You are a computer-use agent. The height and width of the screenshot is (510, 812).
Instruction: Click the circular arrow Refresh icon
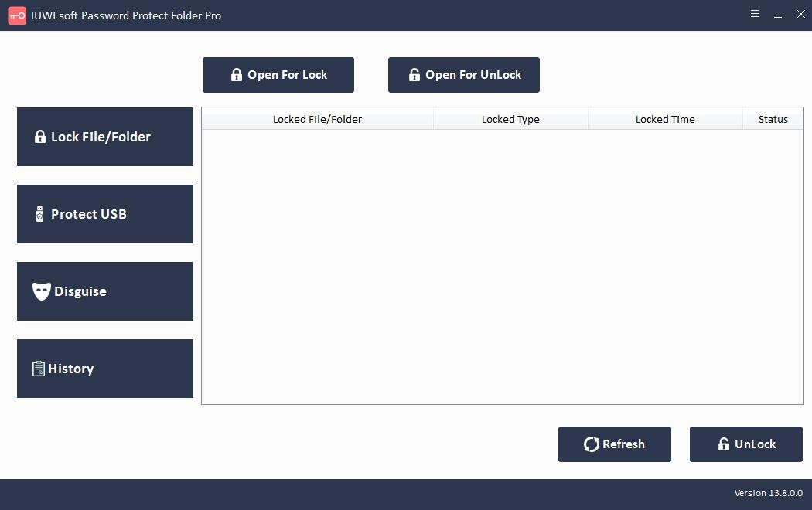[x=591, y=444]
